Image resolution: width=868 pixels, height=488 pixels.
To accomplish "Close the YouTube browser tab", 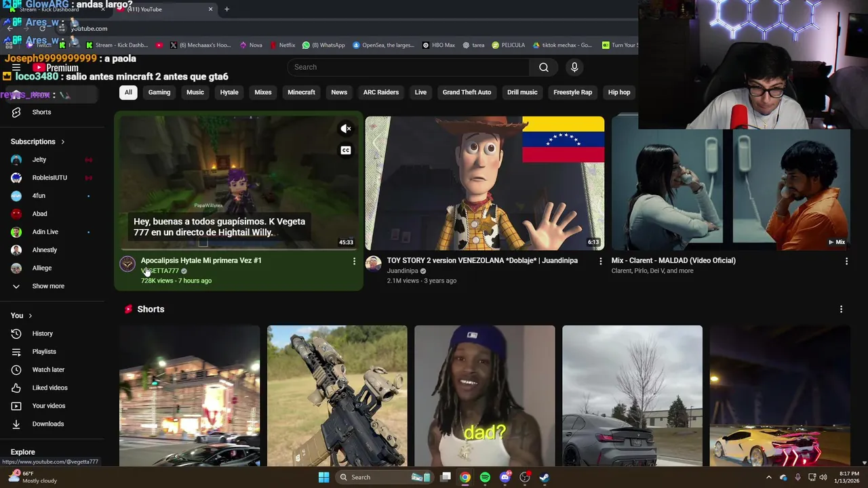I will [210, 9].
